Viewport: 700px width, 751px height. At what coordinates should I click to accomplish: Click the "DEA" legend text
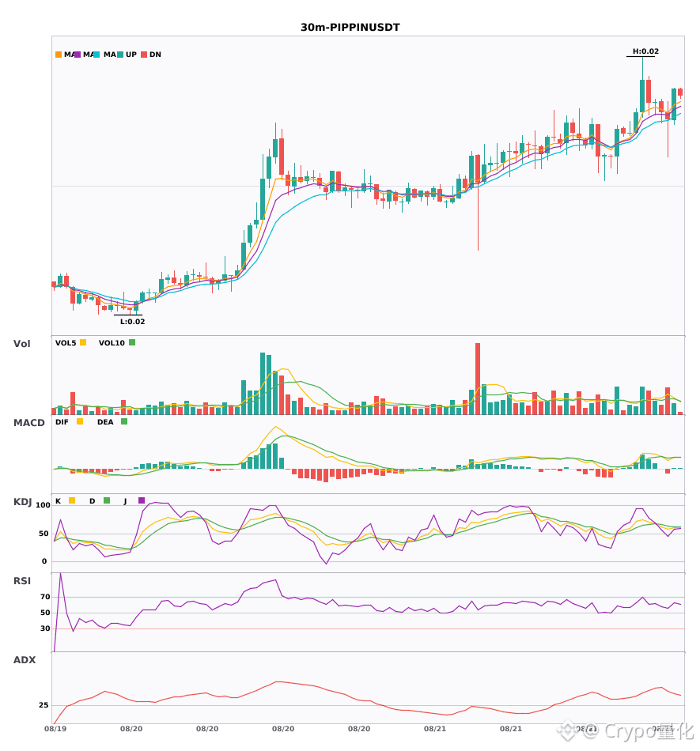tap(105, 422)
